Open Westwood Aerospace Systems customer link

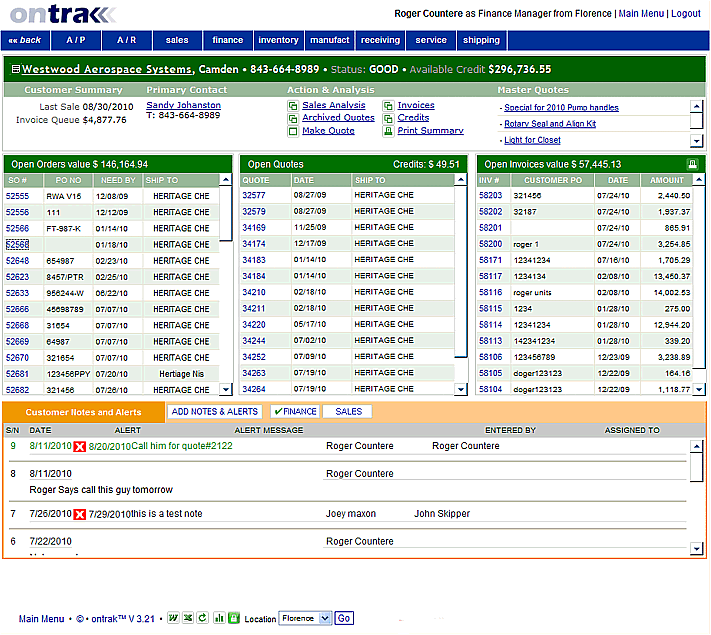(108, 69)
